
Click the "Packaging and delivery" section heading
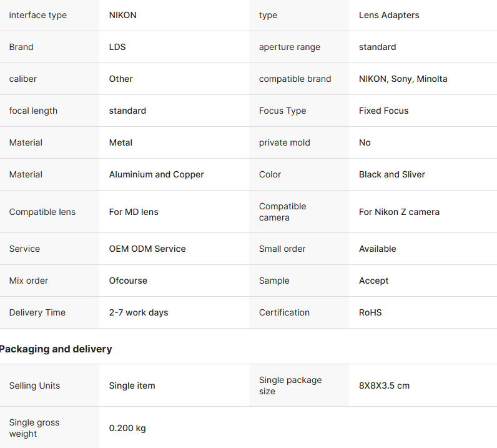click(x=56, y=349)
